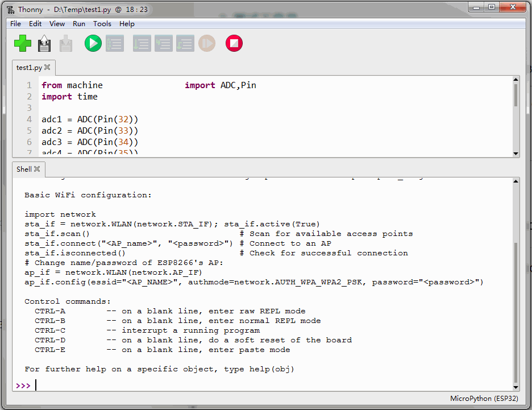Click the grayed-out save file icon

pos(66,43)
